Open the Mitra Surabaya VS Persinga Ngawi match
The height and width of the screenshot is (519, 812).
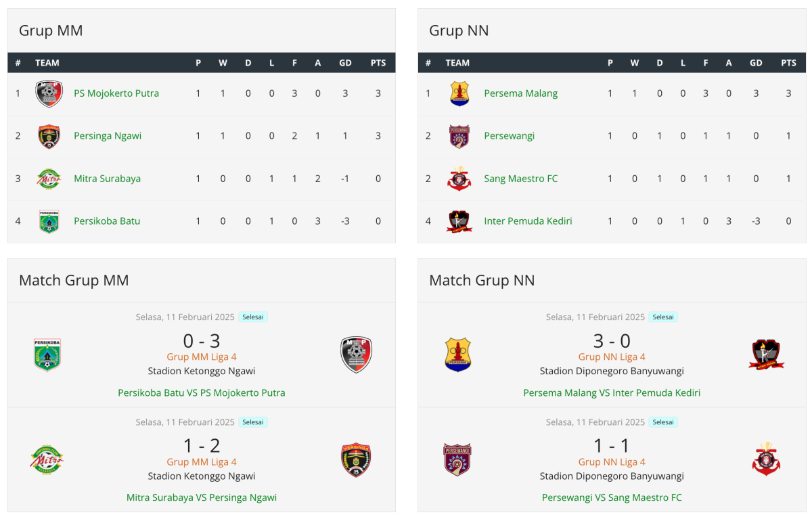point(202,497)
